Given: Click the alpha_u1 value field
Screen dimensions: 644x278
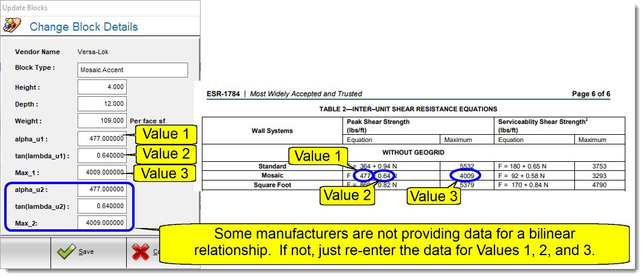Looking at the screenshot, I should [102, 138].
